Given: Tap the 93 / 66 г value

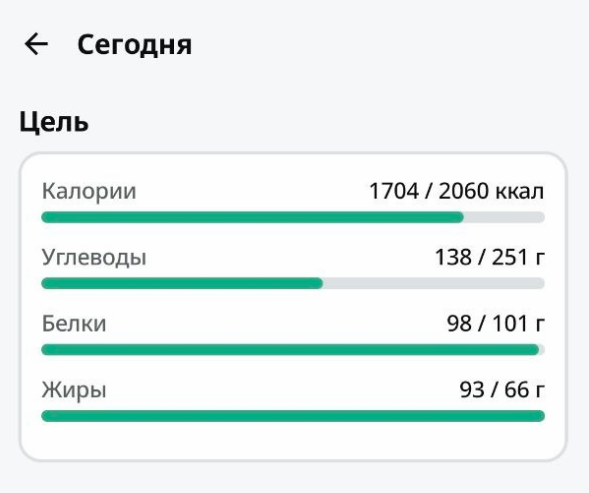Looking at the screenshot, I should 502,390.
